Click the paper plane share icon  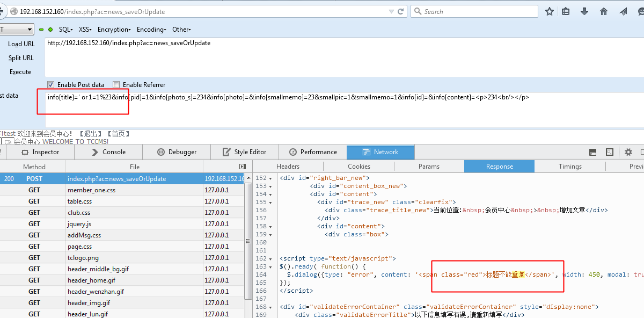tap(623, 11)
